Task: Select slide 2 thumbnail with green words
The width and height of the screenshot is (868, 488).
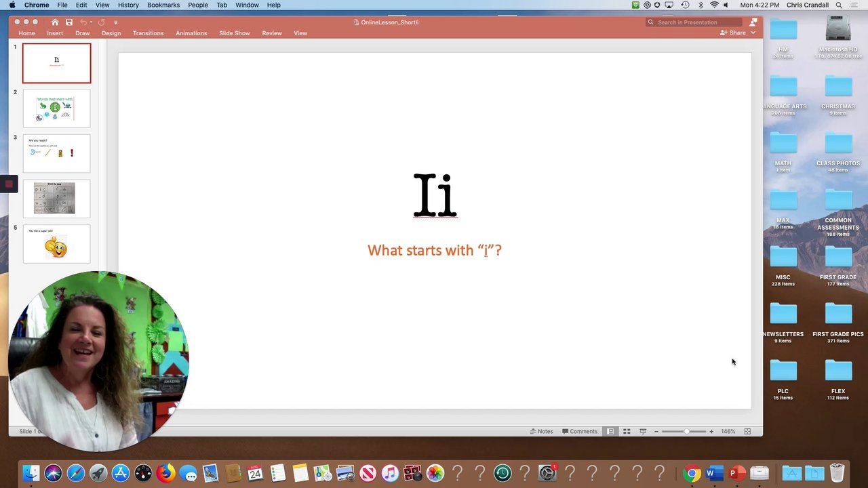Action: [56, 108]
